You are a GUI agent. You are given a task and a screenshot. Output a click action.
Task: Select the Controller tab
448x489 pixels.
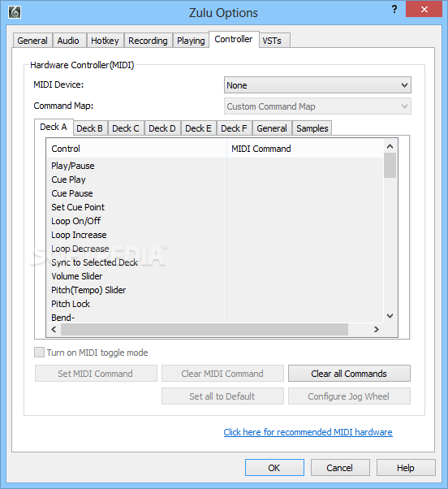234,39
